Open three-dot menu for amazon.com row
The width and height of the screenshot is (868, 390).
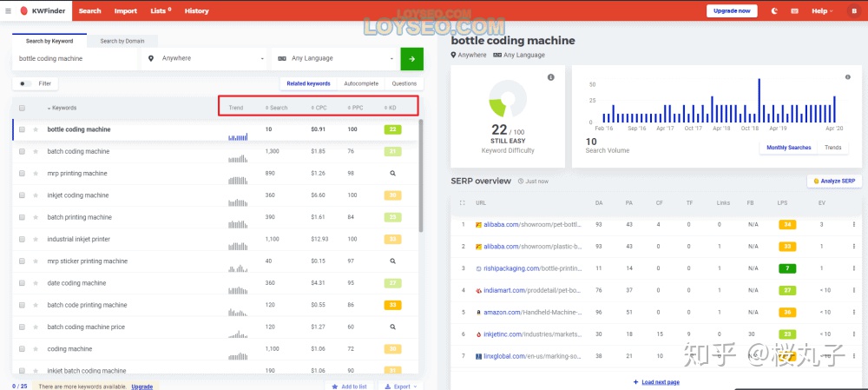pyautogui.click(x=853, y=312)
